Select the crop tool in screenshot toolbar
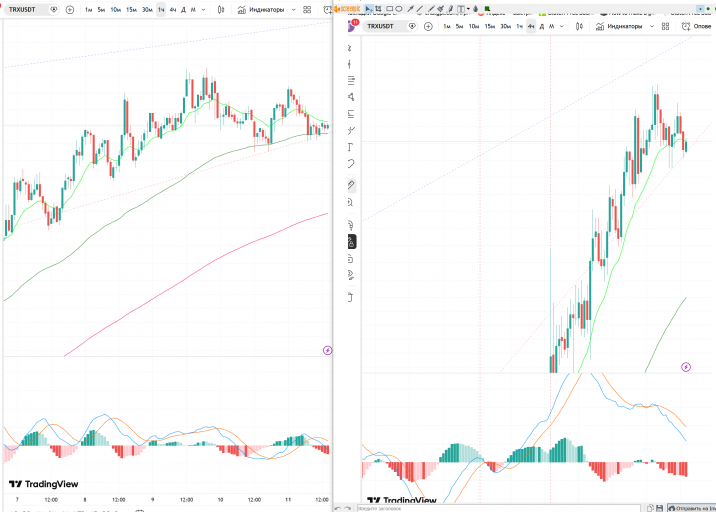The width and height of the screenshot is (716, 512). (378, 9)
